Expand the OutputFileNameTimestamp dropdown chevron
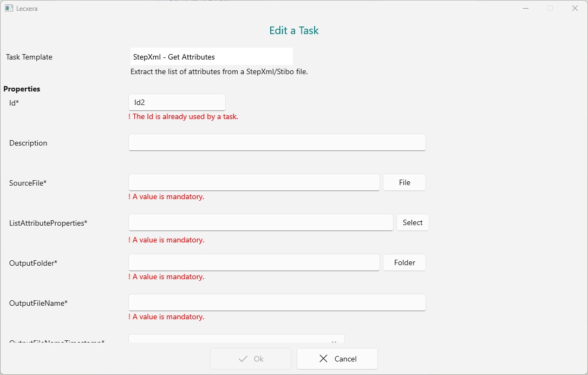Image resolution: width=588 pixels, height=375 pixels. pyautogui.click(x=334, y=341)
